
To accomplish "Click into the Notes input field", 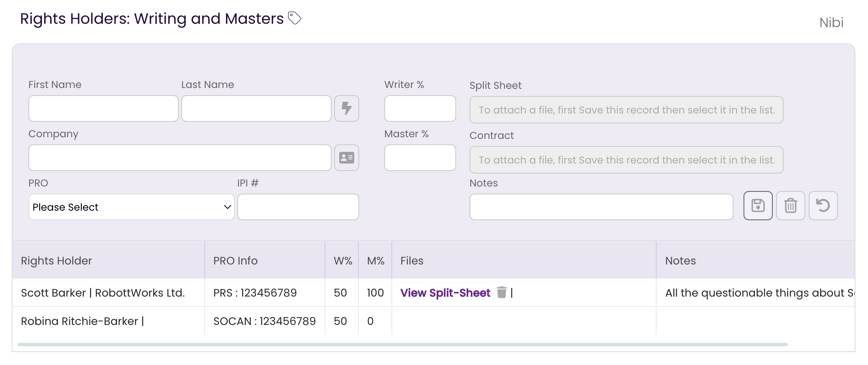I will click(x=602, y=207).
